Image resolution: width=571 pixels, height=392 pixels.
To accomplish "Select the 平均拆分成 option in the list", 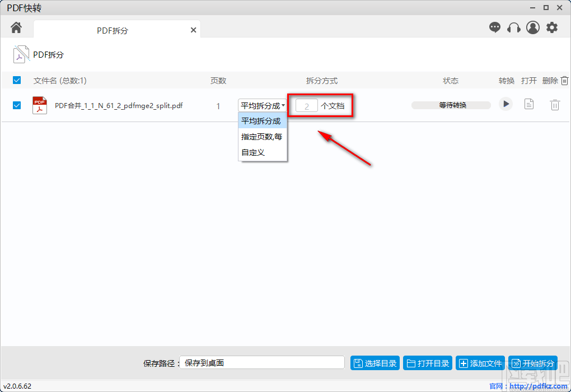I will (x=262, y=120).
